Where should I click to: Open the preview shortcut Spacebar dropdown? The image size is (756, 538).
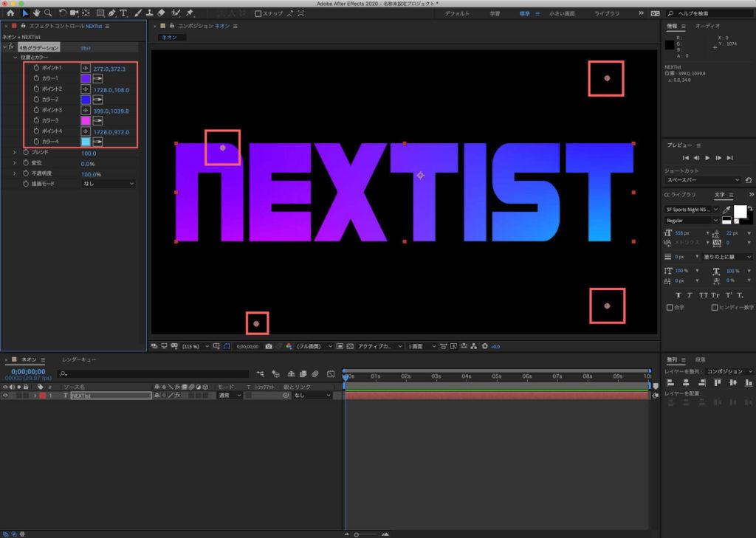pyautogui.click(x=703, y=180)
